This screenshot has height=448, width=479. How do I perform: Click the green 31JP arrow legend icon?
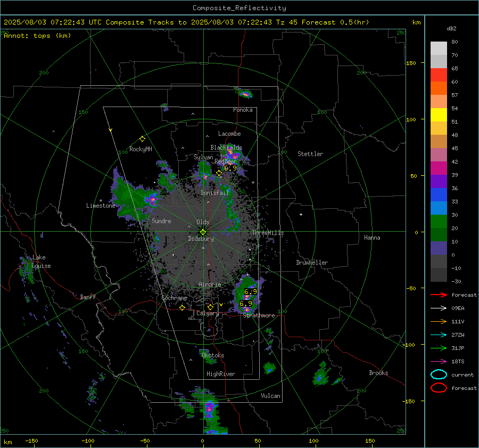(x=439, y=348)
